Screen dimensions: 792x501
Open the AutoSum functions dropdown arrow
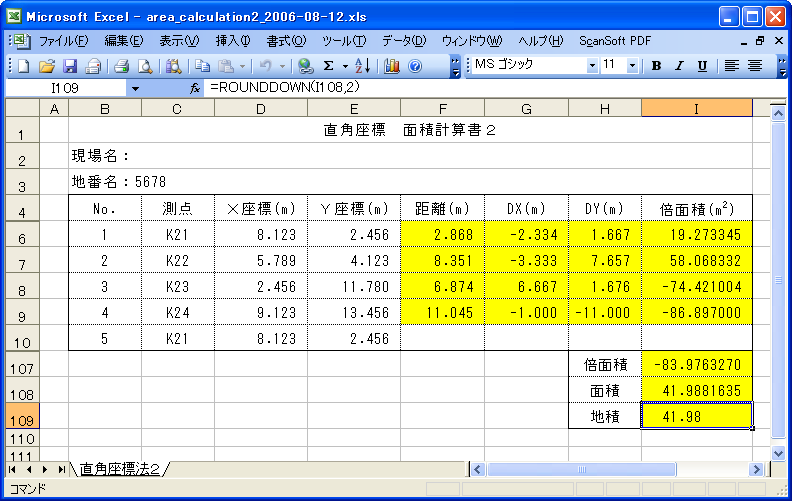(345, 66)
